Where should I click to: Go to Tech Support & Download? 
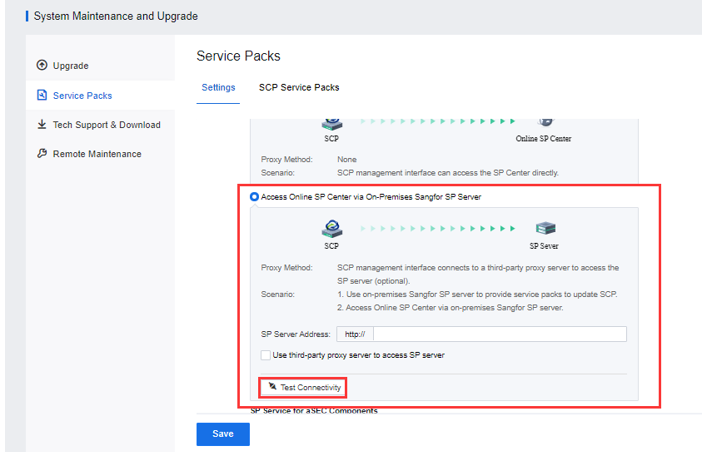tap(100, 125)
